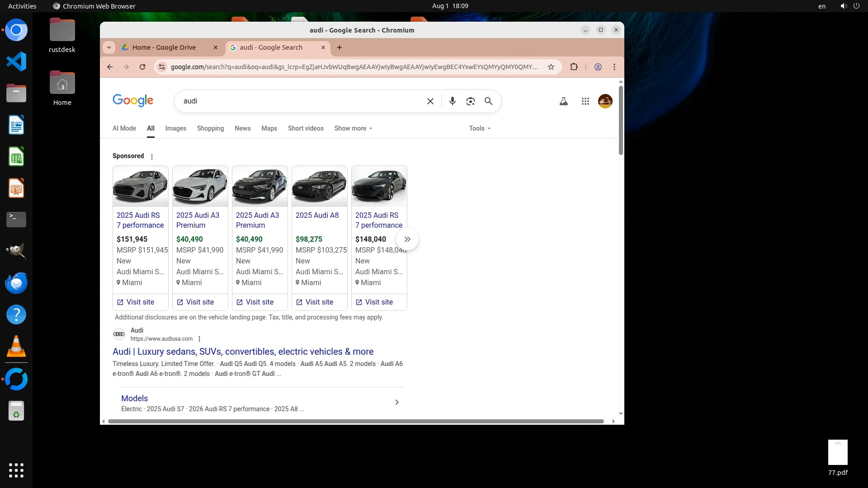Click the voice search microphone icon
Screen dimensions: 868x488
point(452,101)
